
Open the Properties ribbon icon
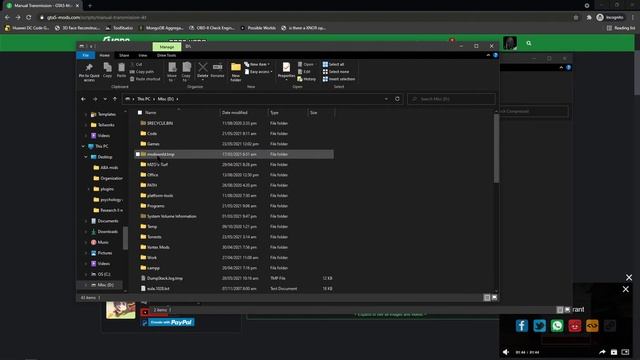286,67
